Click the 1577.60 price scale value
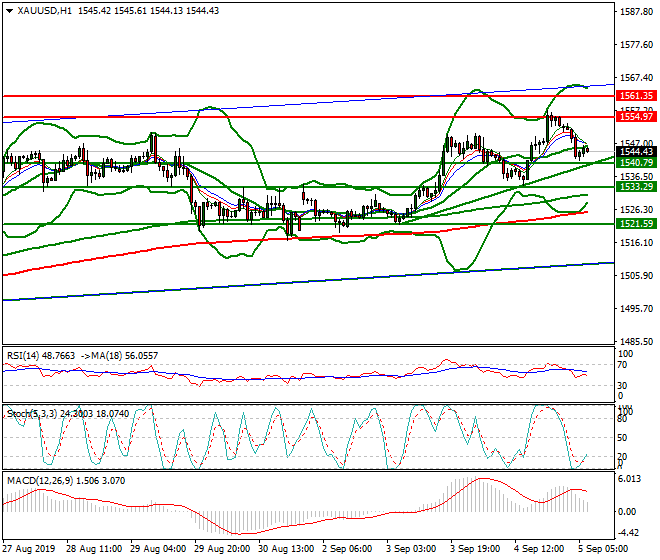 coord(636,45)
